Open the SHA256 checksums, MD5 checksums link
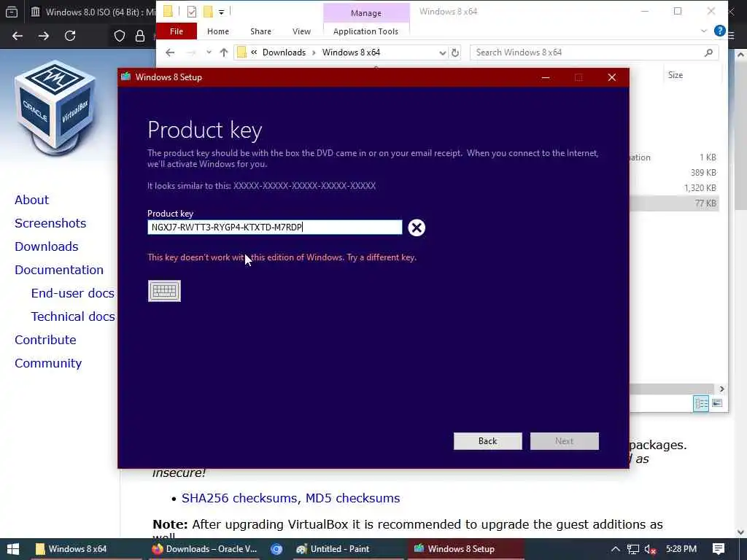Viewport: 747px width, 560px height. [290, 498]
